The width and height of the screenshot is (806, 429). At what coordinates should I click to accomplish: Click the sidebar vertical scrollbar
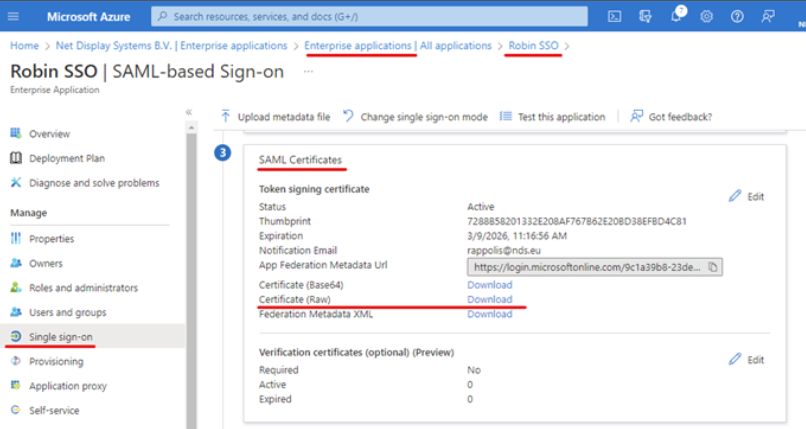click(191, 281)
